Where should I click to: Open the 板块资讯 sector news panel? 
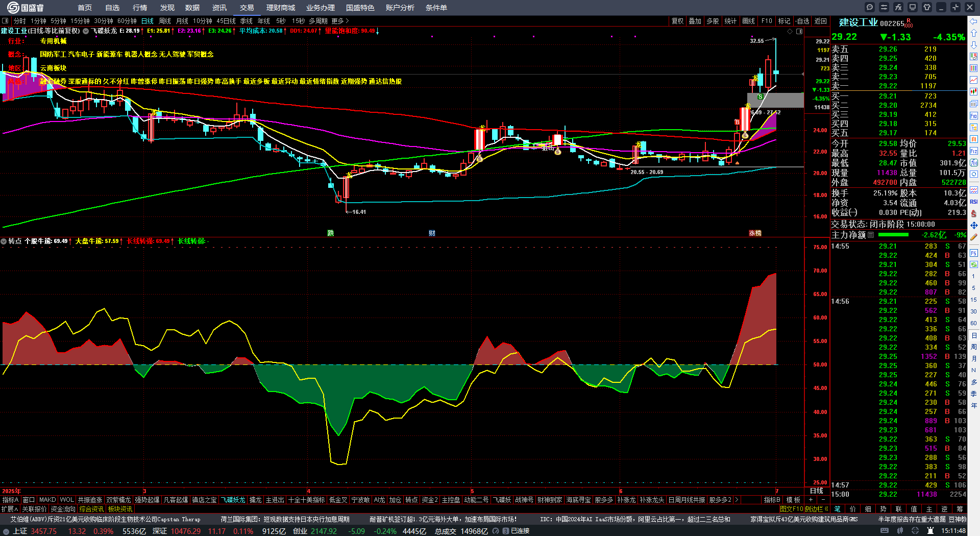coord(120,509)
